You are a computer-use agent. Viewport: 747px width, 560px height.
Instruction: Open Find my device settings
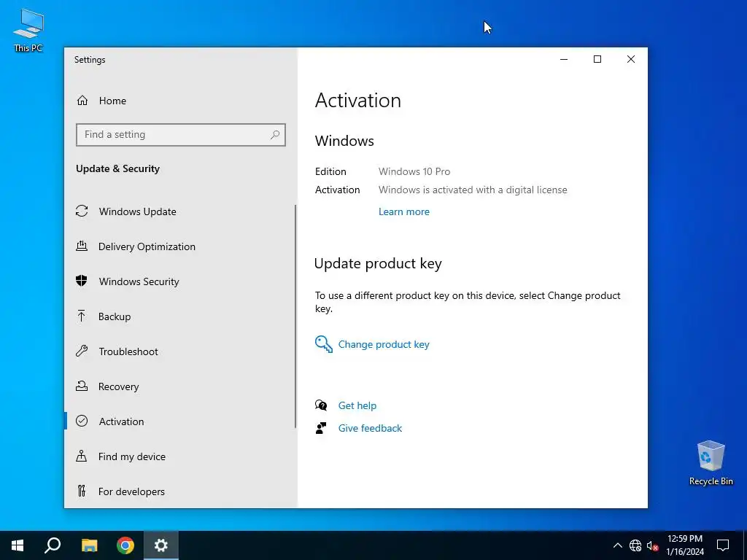[132, 456]
